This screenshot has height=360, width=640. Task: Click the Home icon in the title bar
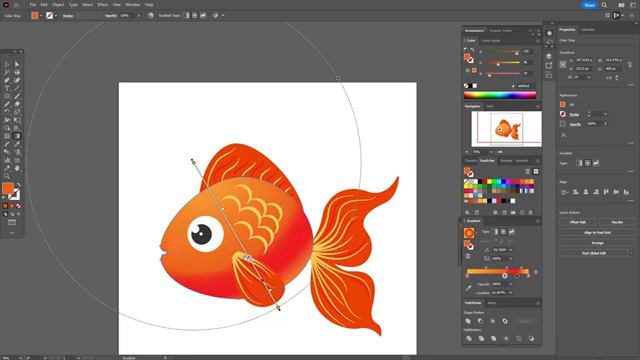click(x=16, y=5)
